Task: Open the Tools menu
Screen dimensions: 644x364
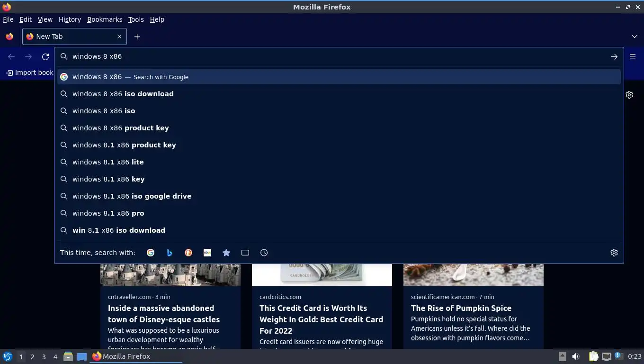Action: click(136, 19)
